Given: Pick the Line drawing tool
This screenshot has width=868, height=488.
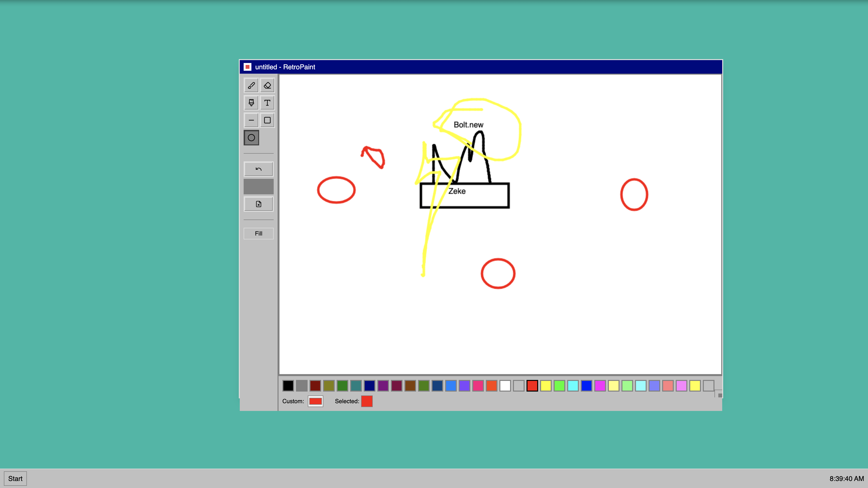Looking at the screenshot, I should pyautogui.click(x=251, y=120).
